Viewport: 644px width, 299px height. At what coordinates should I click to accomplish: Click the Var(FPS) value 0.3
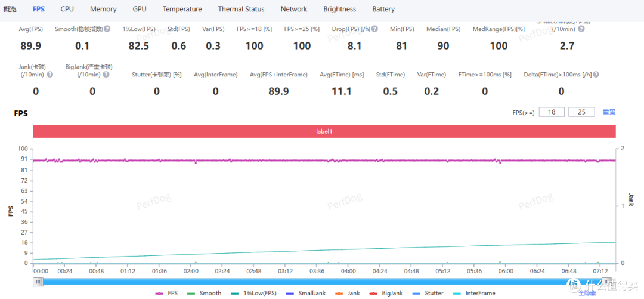pos(213,45)
